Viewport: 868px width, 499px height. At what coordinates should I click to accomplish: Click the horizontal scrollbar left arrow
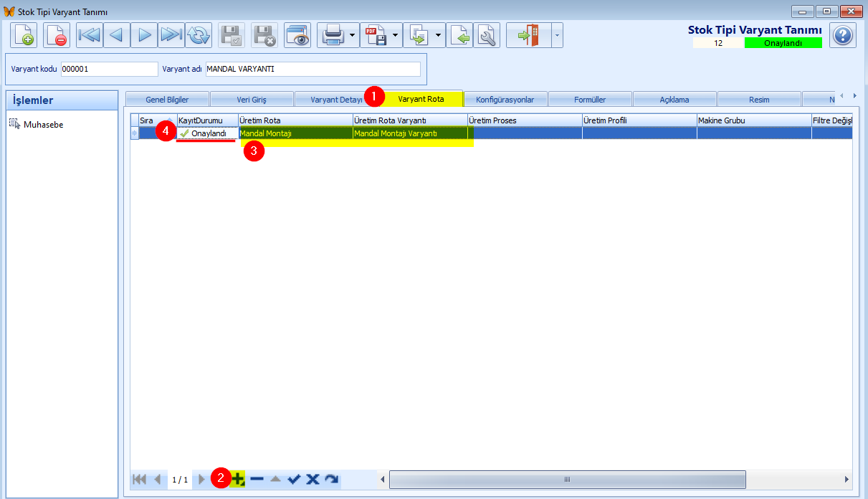tap(383, 479)
